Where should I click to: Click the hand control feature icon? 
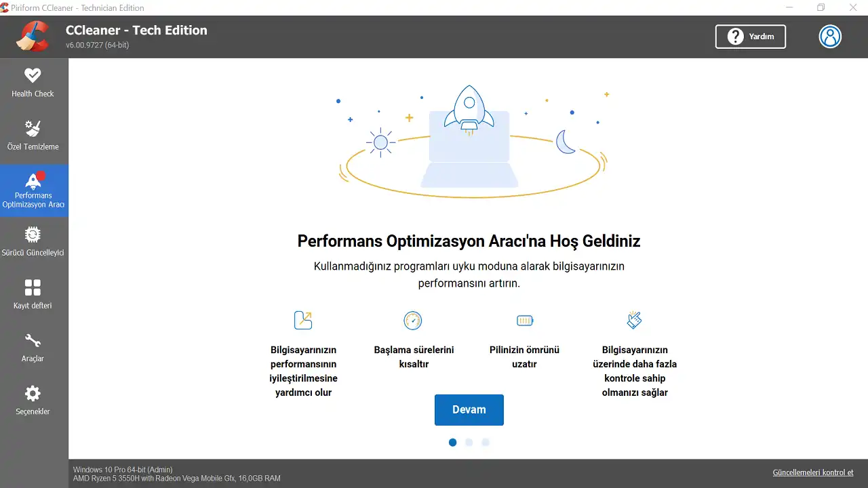(634, 320)
